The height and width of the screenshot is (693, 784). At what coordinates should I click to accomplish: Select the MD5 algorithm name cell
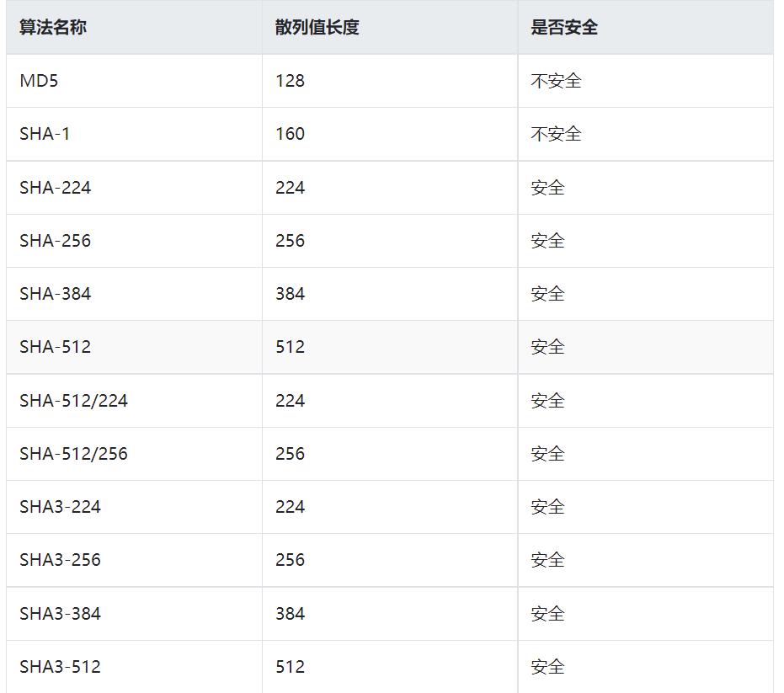tap(39, 81)
